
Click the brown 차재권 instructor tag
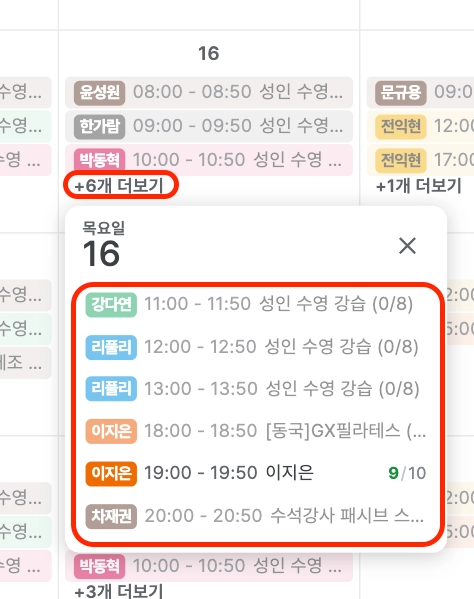click(x=111, y=516)
